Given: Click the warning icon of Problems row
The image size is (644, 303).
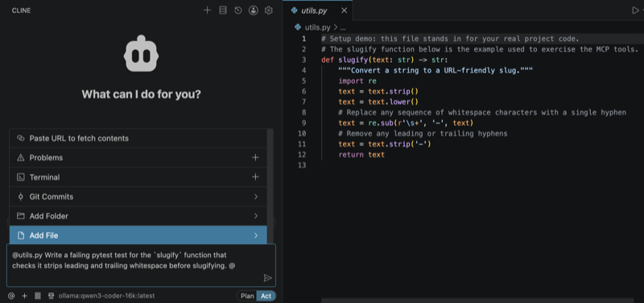Looking at the screenshot, I should click(x=21, y=158).
